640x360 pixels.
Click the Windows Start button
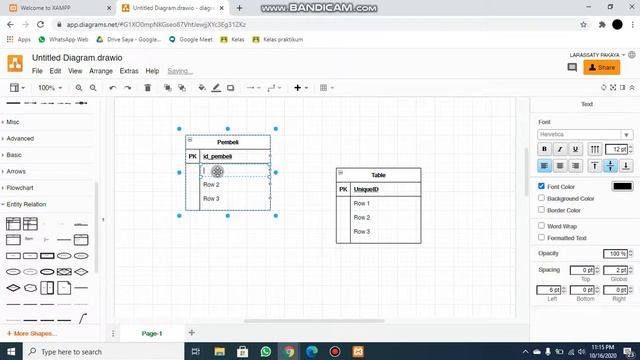click(x=11, y=351)
